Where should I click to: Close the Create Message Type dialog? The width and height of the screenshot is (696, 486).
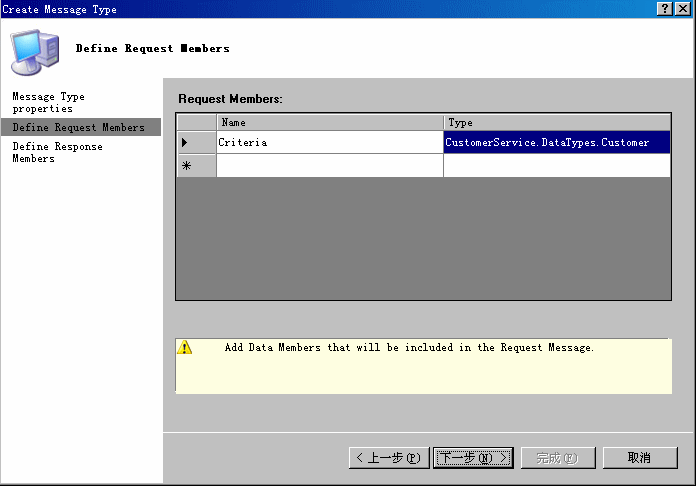(x=682, y=9)
